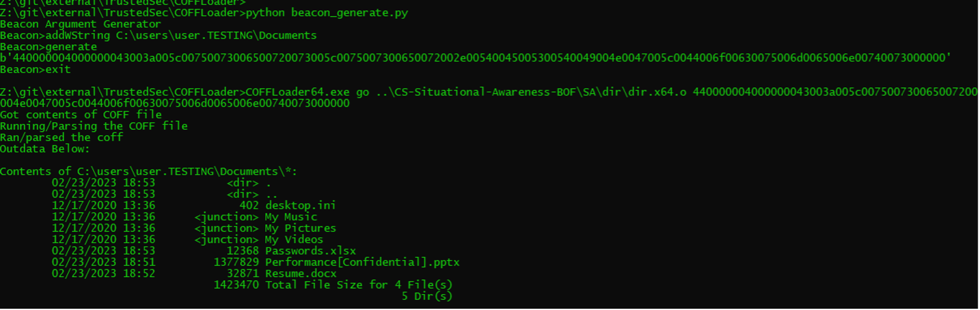Viewport: 980px width, 310px height.
Task: Click the Beacon>generate prompt line
Action: coord(49,47)
